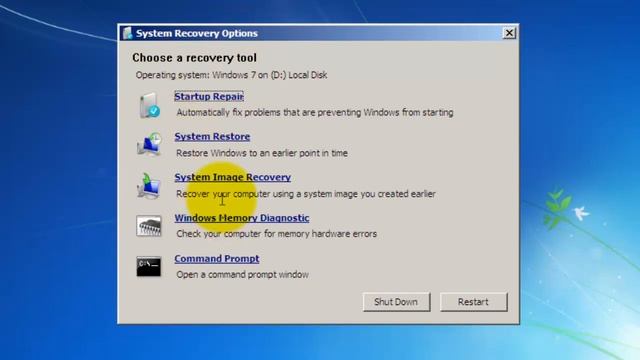Screen dimensions: 640x360
Task: Select the 'Operating system: Windows 7' text
Action: click(231, 75)
